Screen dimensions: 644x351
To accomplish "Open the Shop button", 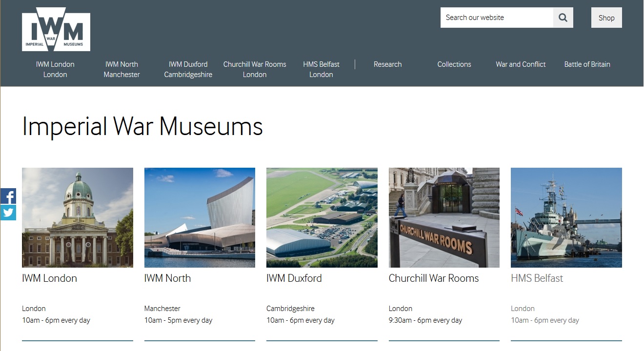I will click(606, 18).
